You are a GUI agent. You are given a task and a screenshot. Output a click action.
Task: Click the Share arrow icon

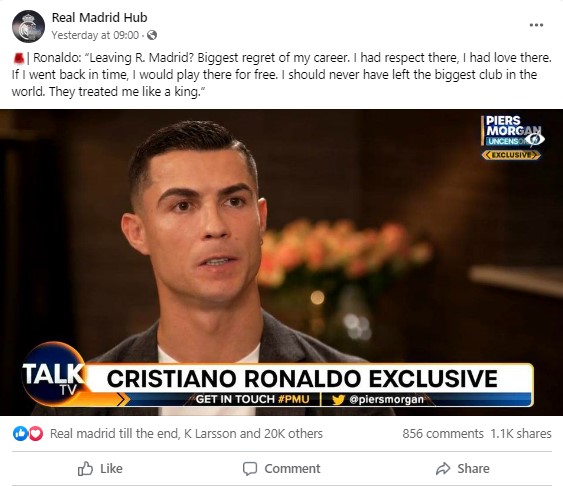[443, 468]
